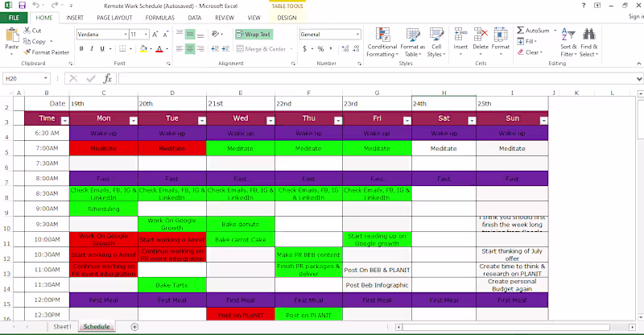Undo the last action in quick access toolbar

[x=35, y=6]
